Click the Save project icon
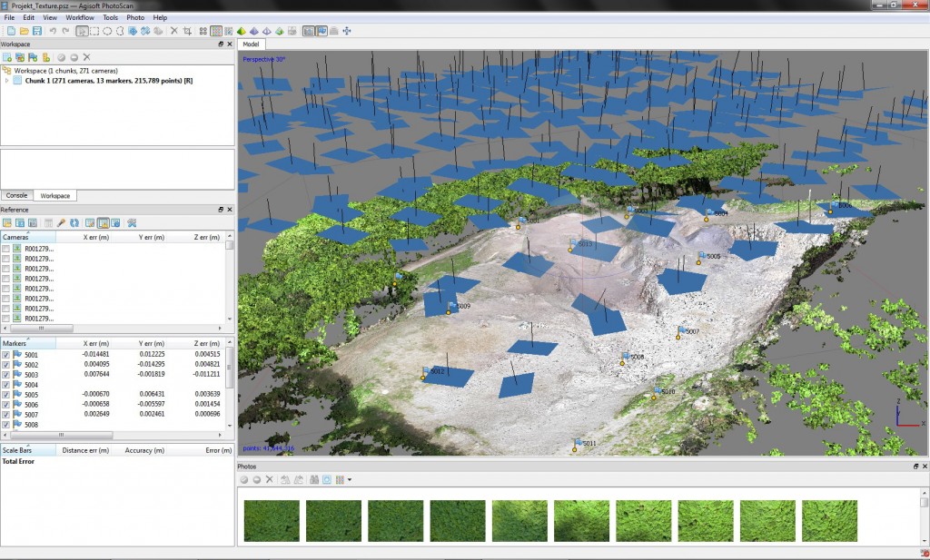The image size is (930, 560). (37, 31)
